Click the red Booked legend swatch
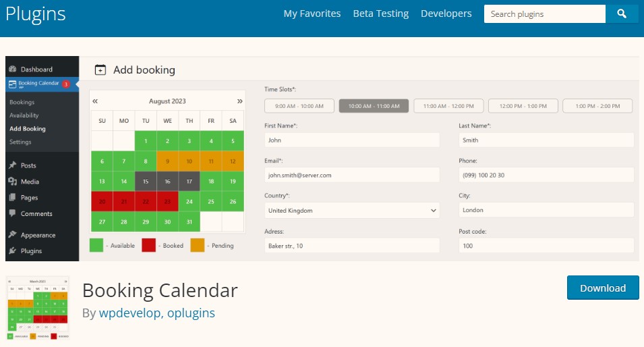The image size is (644, 347). (148, 246)
